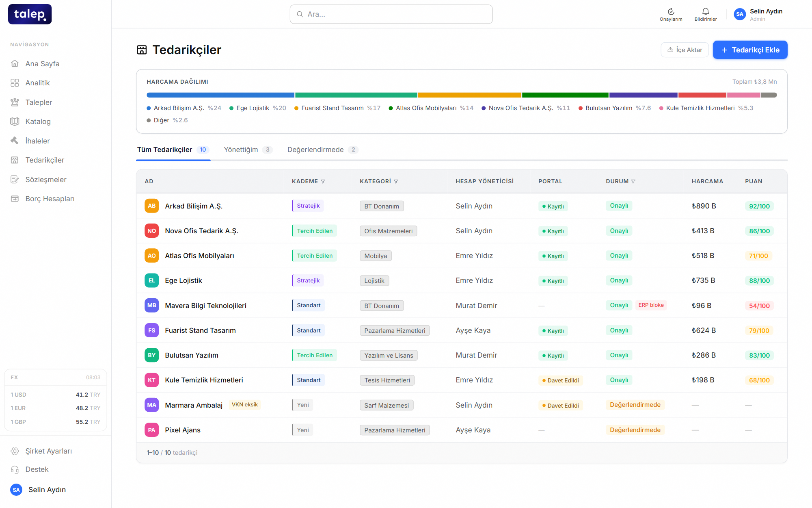Open Katalog book icon in sidebar
Image resolution: width=812 pixels, height=508 pixels.
coord(15,121)
